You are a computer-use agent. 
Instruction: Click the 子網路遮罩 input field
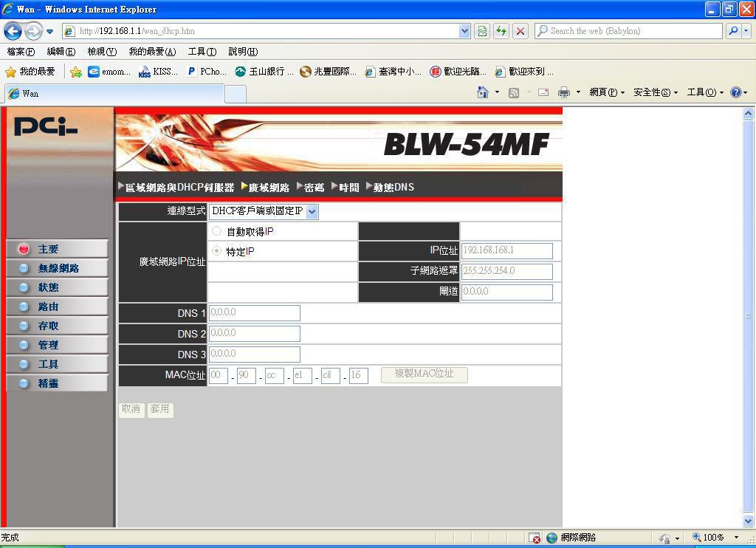[x=506, y=271]
